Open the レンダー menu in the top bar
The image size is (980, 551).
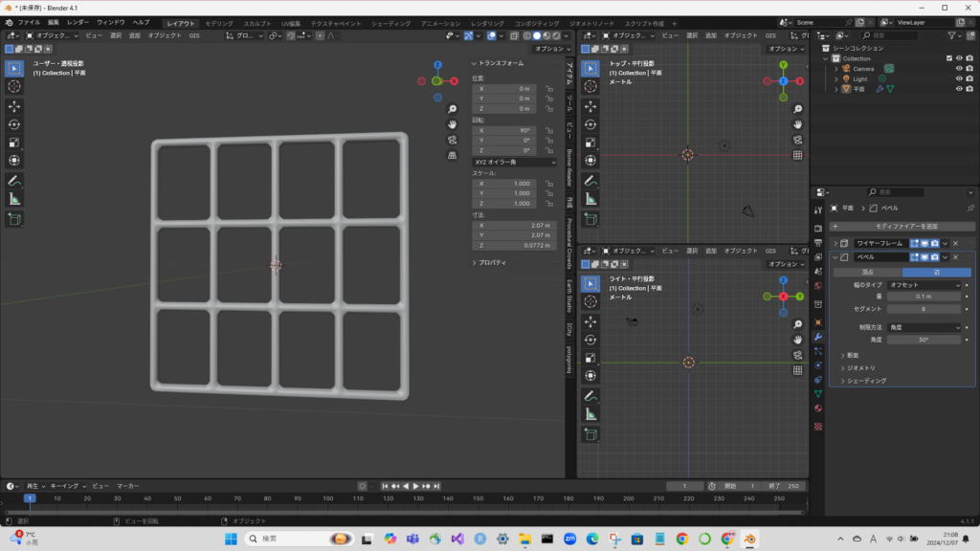coord(78,21)
